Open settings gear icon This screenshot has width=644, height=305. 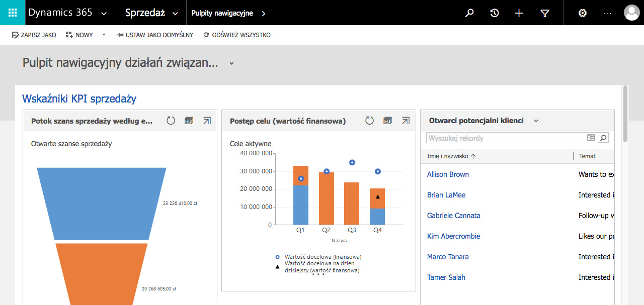583,13
